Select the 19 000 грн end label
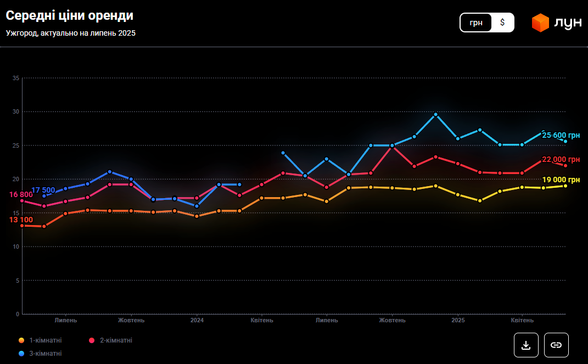The width and height of the screenshot is (588, 364). pos(561,180)
